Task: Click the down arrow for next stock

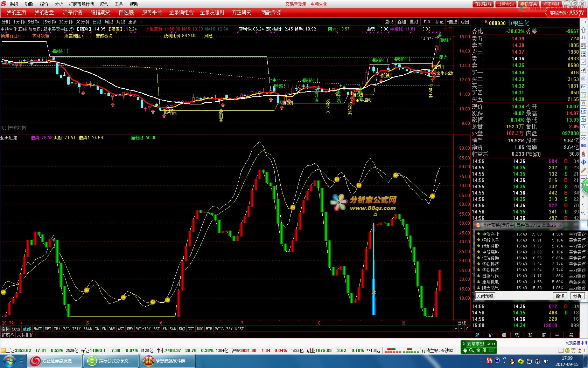Action: pyautogui.click(x=583, y=38)
